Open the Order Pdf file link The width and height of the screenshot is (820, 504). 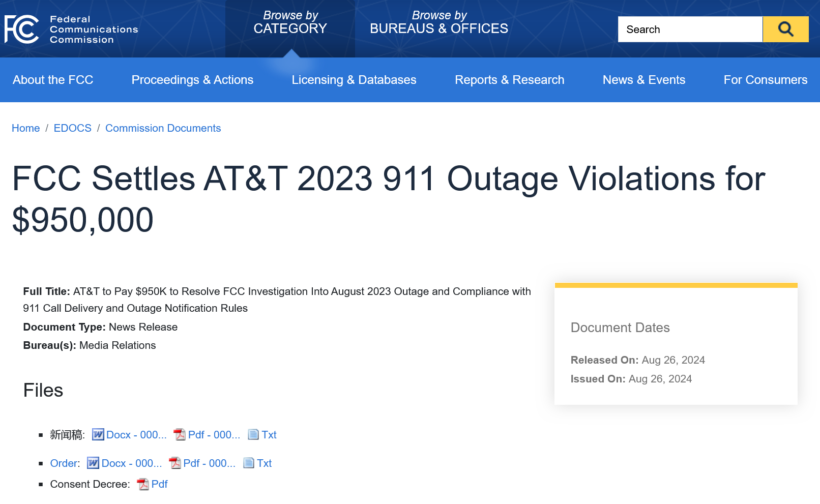pyautogui.click(x=210, y=463)
